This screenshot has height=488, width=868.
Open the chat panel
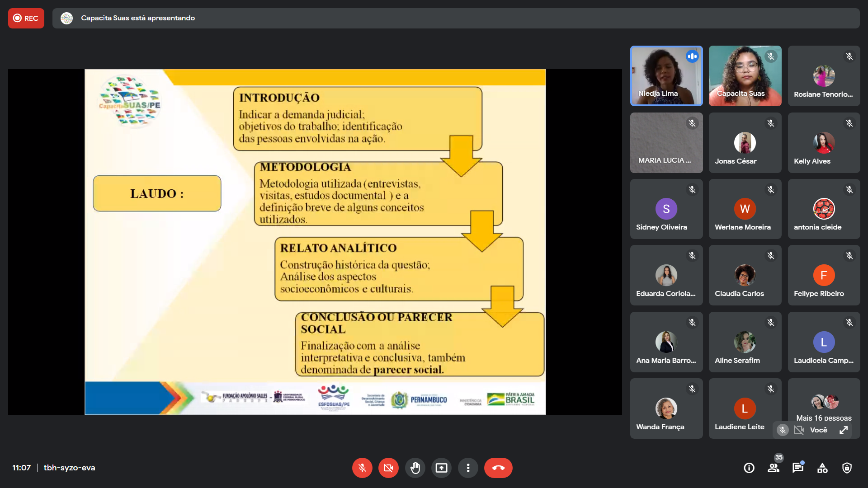point(798,468)
